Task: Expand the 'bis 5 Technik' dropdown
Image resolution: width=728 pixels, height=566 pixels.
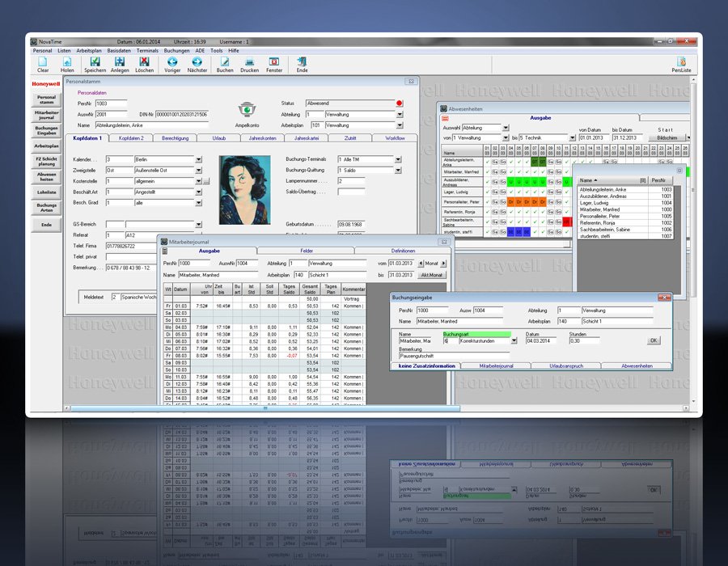Action: tap(572, 137)
